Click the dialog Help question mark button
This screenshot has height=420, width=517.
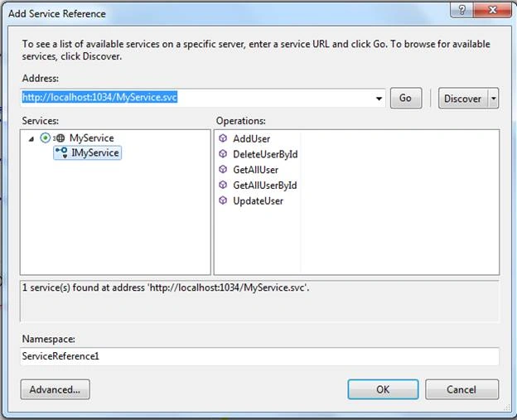point(461,10)
